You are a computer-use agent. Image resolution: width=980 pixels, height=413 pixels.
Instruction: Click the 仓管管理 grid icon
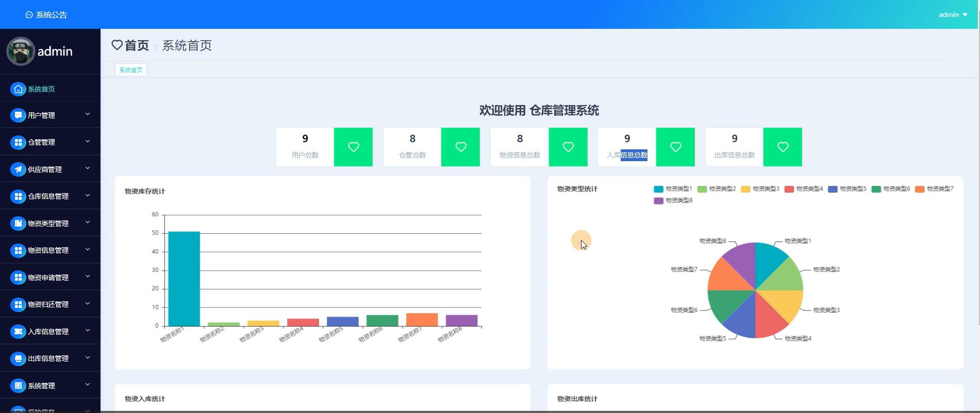18,142
